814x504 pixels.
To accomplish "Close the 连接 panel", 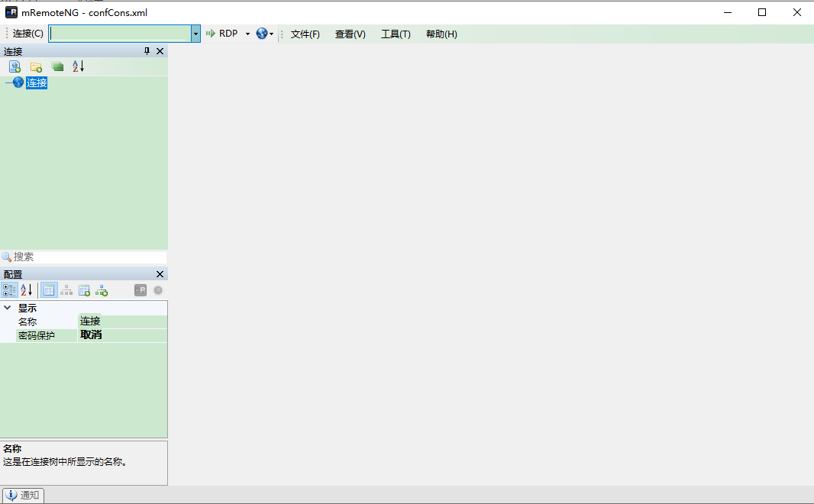I will [160, 51].
